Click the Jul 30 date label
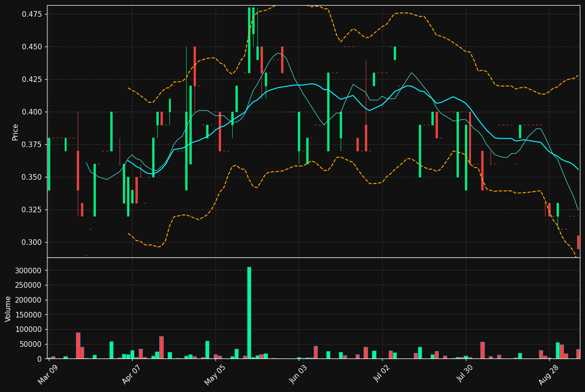The image size is (585, 392). (x=465, y=374)
